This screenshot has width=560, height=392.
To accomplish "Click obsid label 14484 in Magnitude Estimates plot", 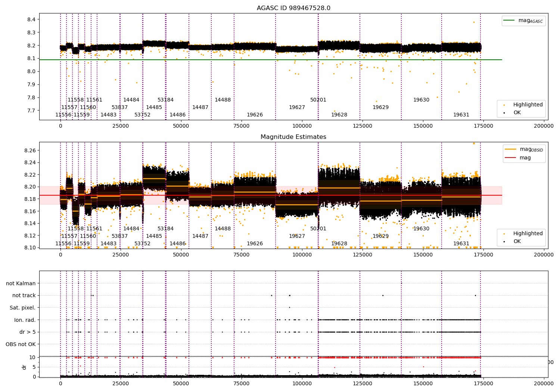I will [x=131, y=228].
